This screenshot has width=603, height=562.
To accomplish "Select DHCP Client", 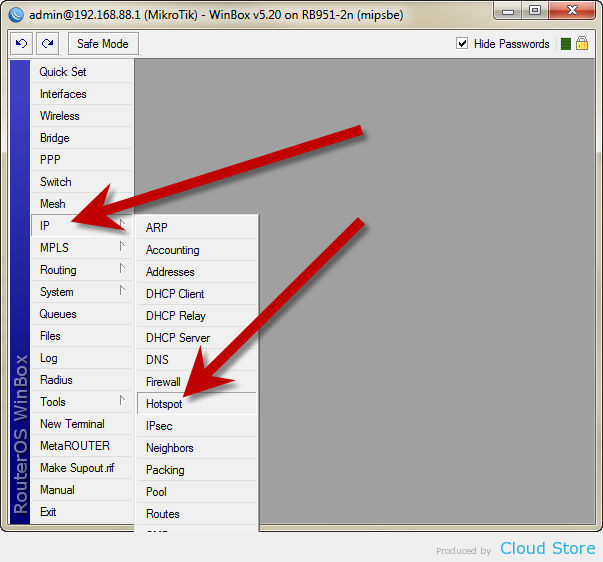I will click(x=197, y=294).
